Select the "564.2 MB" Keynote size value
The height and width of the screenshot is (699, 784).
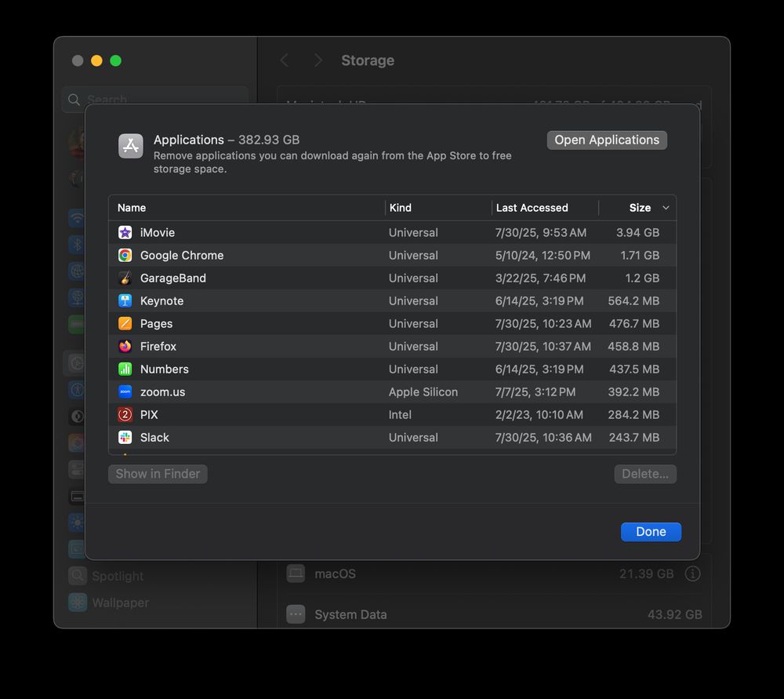[x=633, y=300]
